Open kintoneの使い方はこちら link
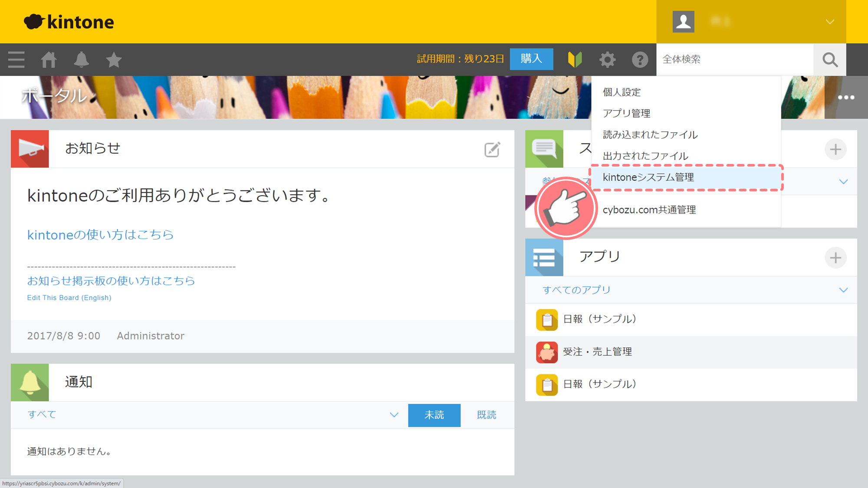Image resolution: width=868 pixels, height=488 pixels. pyautogui.click(x=100, y=235)
